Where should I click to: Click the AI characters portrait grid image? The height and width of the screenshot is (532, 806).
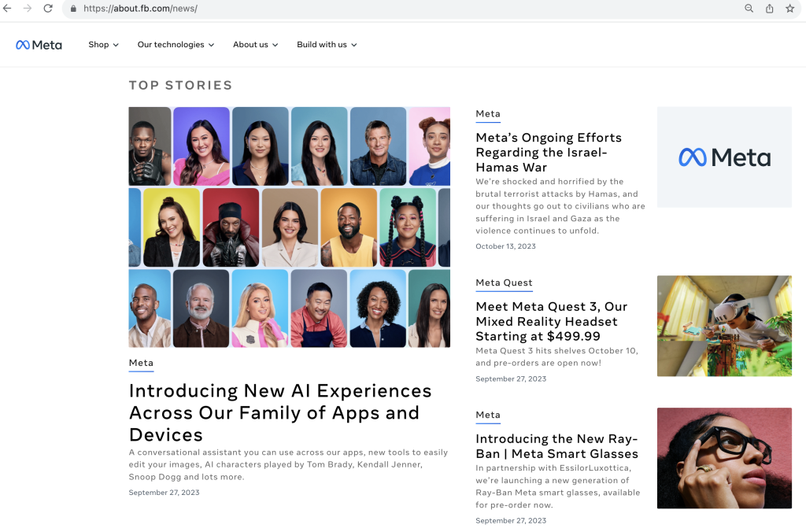(289, 227)
